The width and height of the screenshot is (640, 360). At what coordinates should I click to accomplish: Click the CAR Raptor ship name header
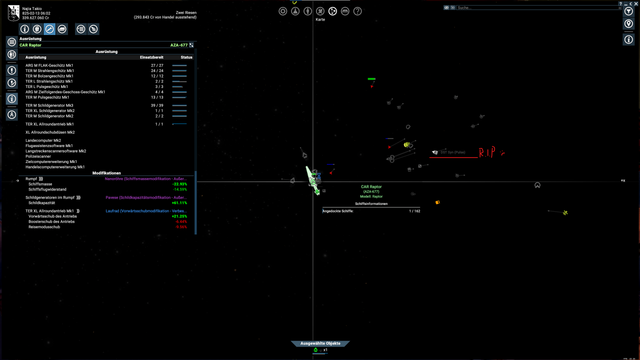pos(31,45)
